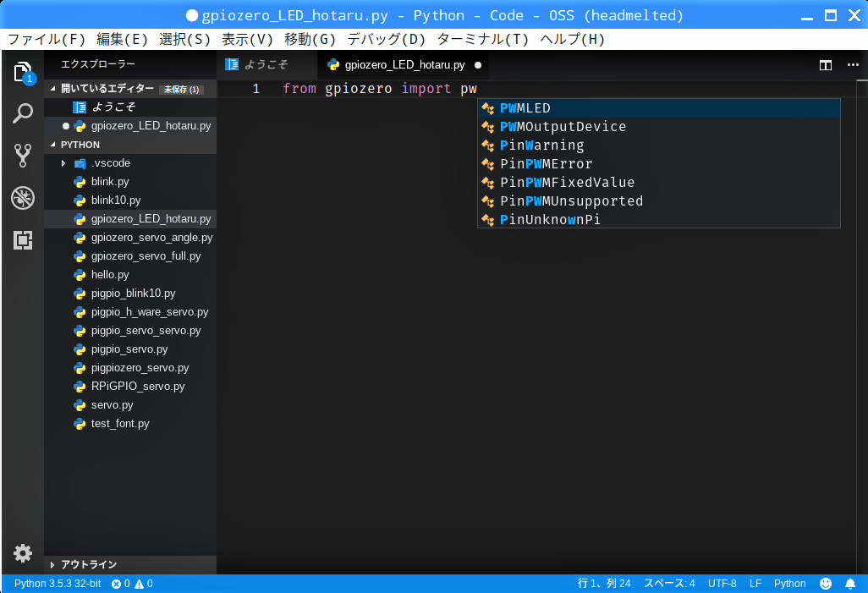Open gpiozero_servo_angle.py file
Image resolution: width=868 pixels, height=593 pixels.
(x=130, y=238)
